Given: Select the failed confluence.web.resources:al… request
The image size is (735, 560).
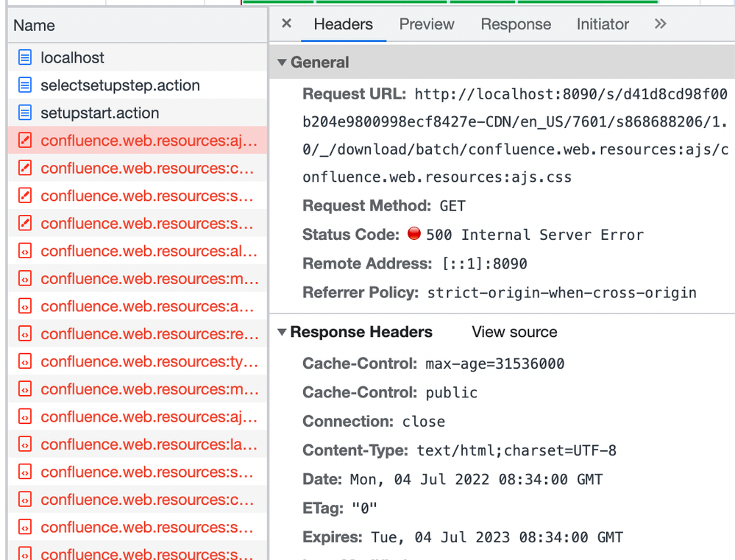Looking at the screenshot, I should coord(138,251).
